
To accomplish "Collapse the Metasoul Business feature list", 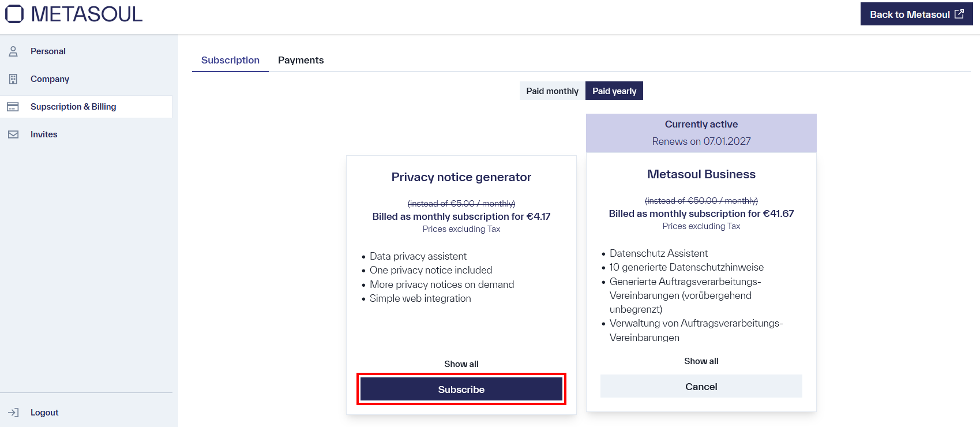I will click(700, 361).
